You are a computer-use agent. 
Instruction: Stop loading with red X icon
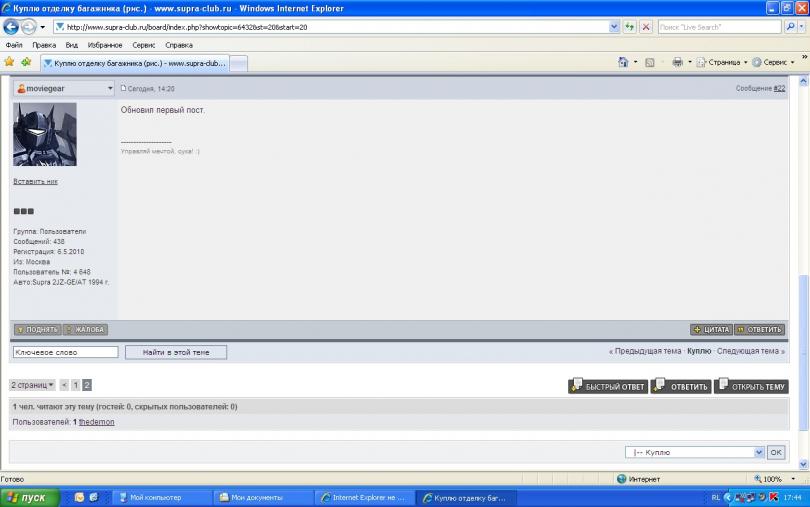tap(646, 27)
